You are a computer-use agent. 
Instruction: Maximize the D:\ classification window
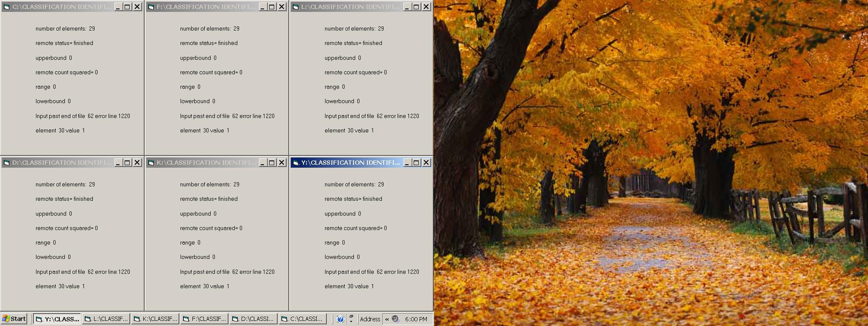coord(128,163)
